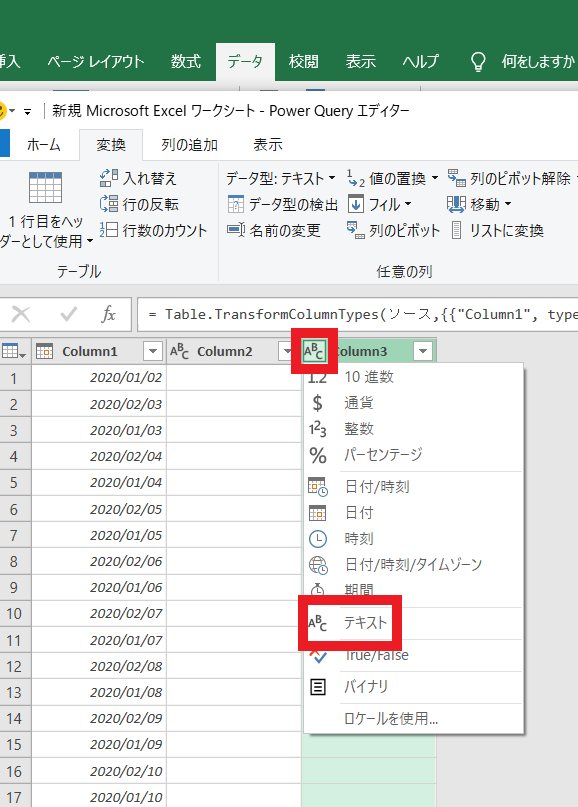Click the fx function icon
This screenshot has width=578, height=807.
(108, 313)
